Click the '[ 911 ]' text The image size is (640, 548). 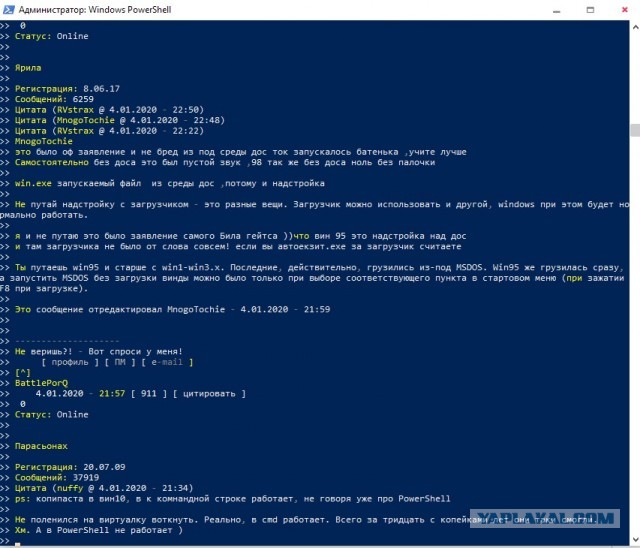pos(149,393)
